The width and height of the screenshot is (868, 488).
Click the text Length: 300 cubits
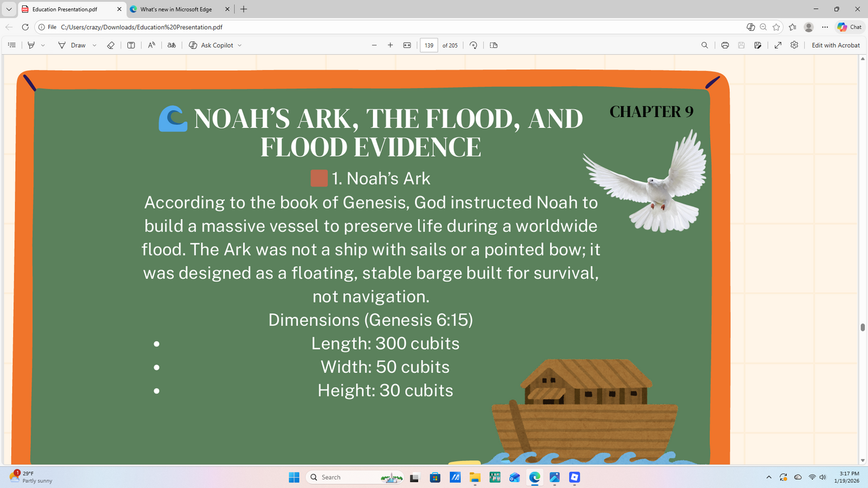(x=385, y=343)
